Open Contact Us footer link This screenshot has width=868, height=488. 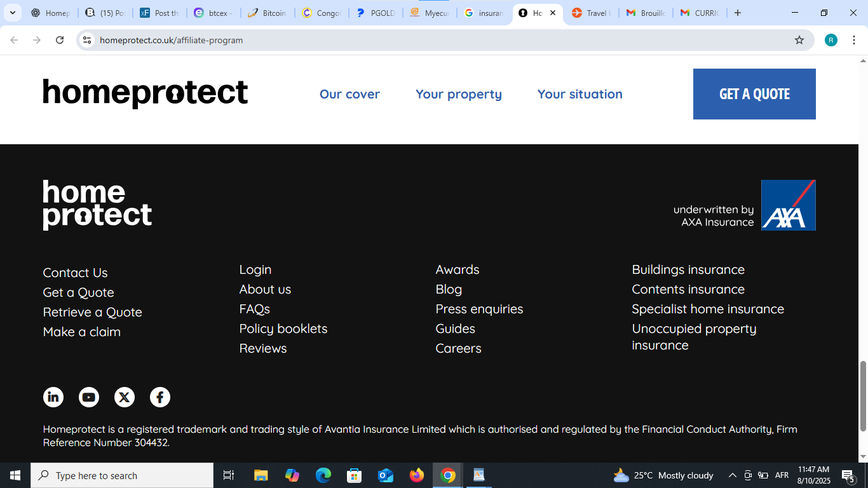pos(75,273)
